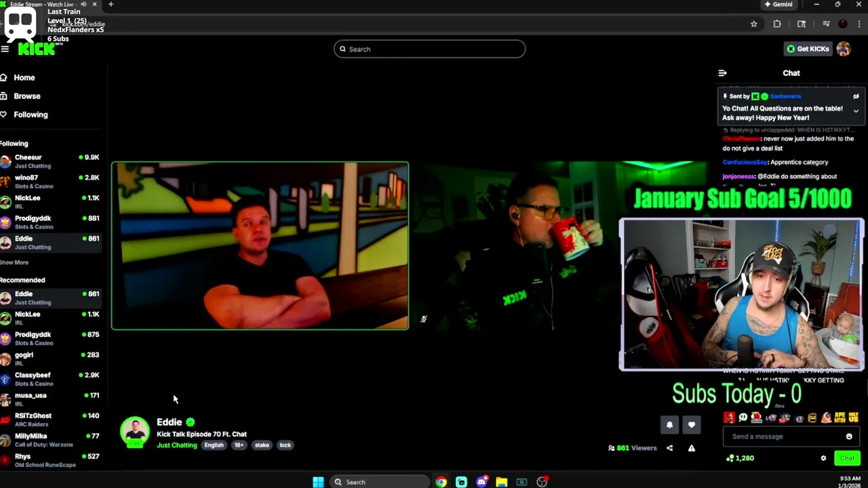The height and width of the screenshot is (488, 868).
Task: Select the kick tag under stream title
Action: pyautogui.click(x=285, y=445)
